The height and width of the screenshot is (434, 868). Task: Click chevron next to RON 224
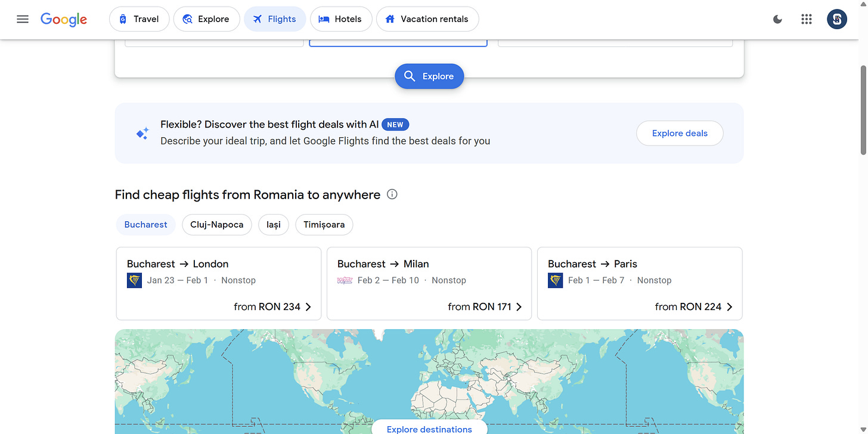point(729,307)
